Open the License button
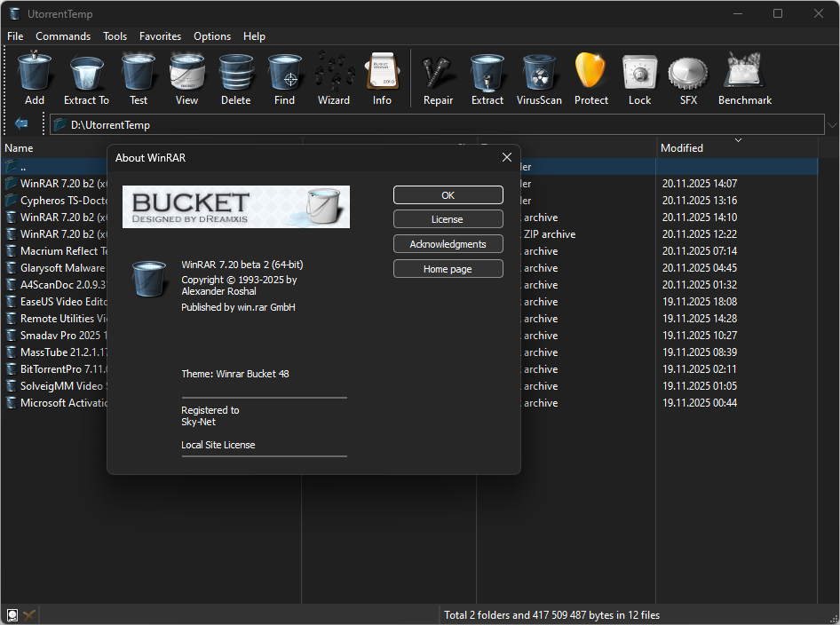The width and height of the screenshot is (840, 625). click(x=448, y=219)
